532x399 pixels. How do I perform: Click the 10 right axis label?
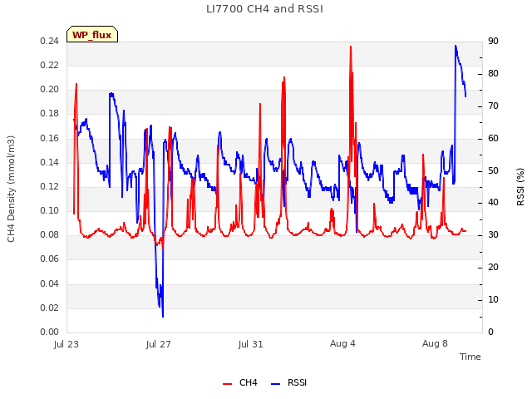[x=493, y=299]
